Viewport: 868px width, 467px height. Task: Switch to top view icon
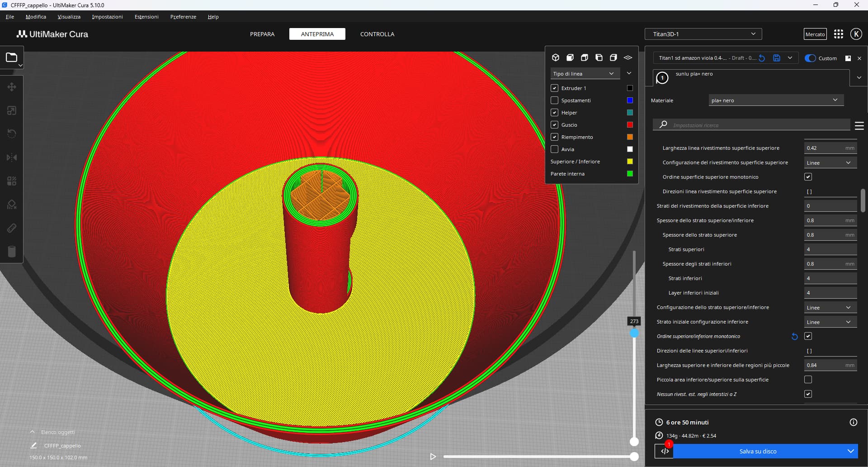click(585, 57)
